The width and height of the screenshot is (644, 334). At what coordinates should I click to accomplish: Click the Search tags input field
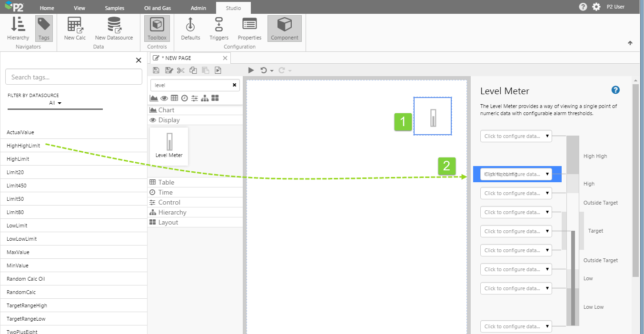pos(74,77)
